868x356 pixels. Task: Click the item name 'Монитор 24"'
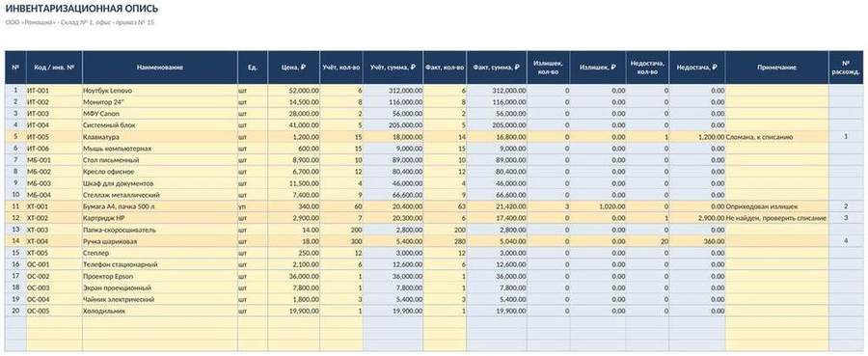pyautogui.click(x=160, y=102)
